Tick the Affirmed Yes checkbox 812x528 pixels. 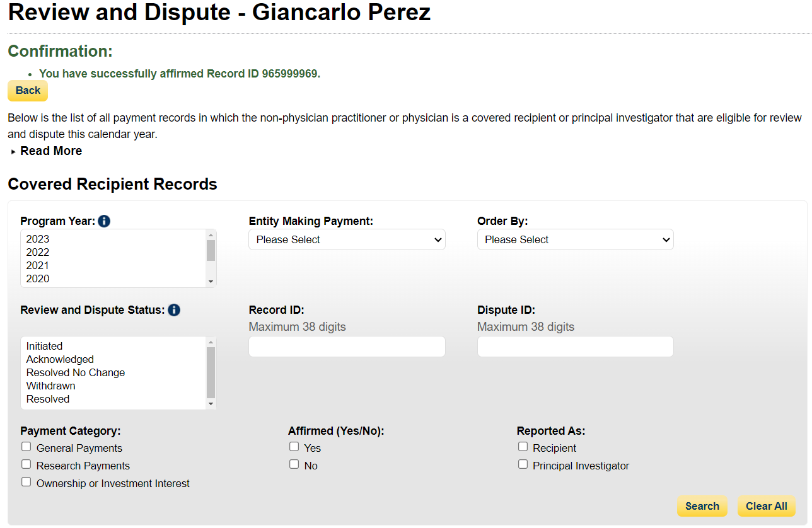[x=294, y=447]
